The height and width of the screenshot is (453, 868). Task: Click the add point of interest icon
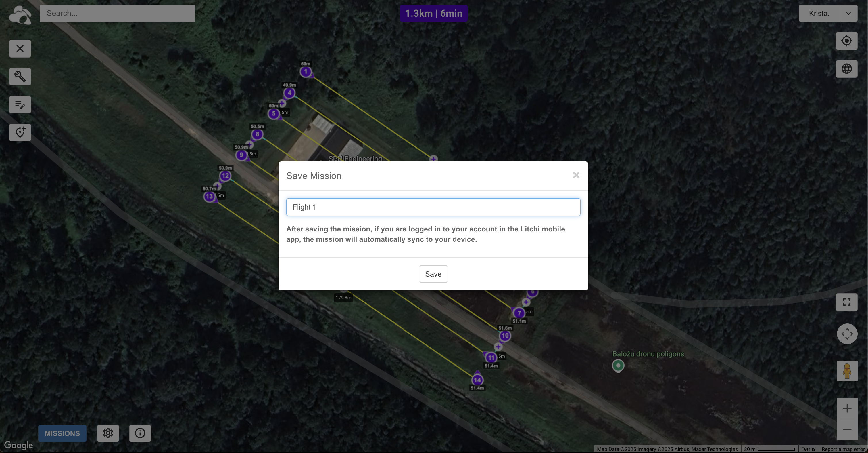coord(20,133)
